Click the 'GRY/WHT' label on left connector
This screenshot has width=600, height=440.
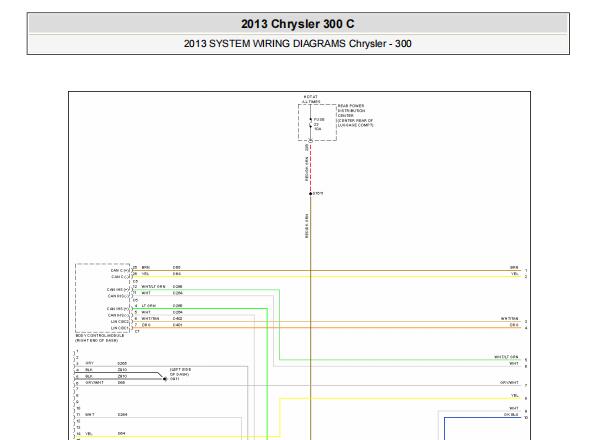[94, 383]
